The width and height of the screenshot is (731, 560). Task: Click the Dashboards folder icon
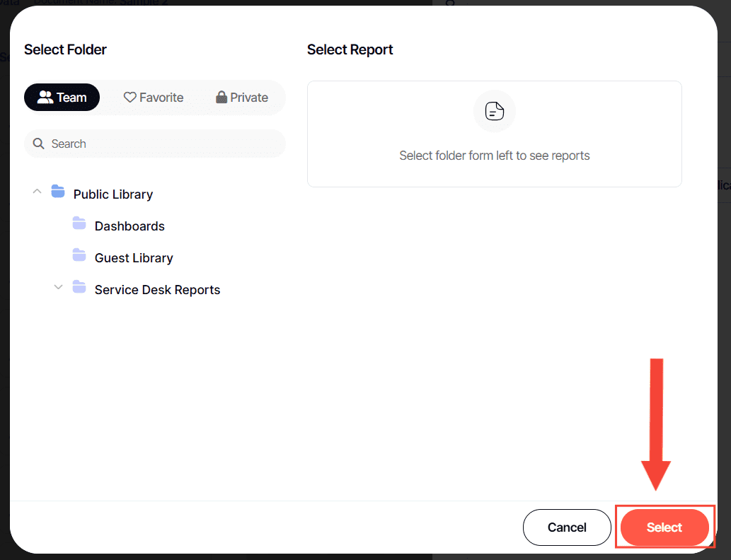(x=79, y=224)
